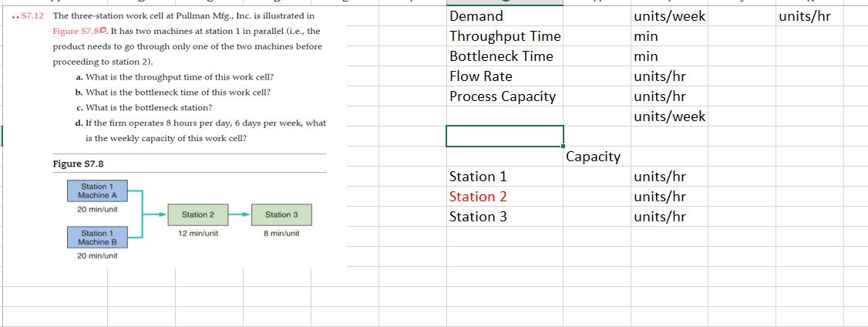Click the units/hr cell in the Station 3 row
Image resolution: width=868 pixels, height=327 pixels.
669,217
